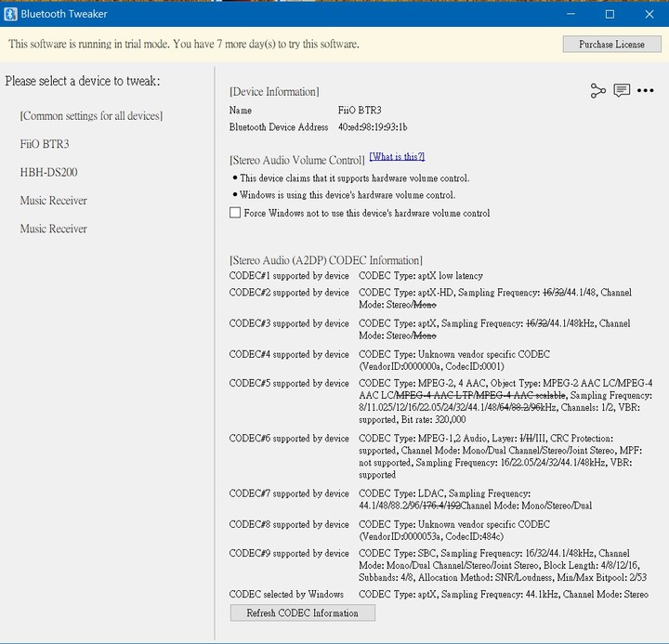Image resolution: width=669 pixels, height=644 pixels.
Task: Select the second Music Receiver device
Action: [x=53, y=229]
